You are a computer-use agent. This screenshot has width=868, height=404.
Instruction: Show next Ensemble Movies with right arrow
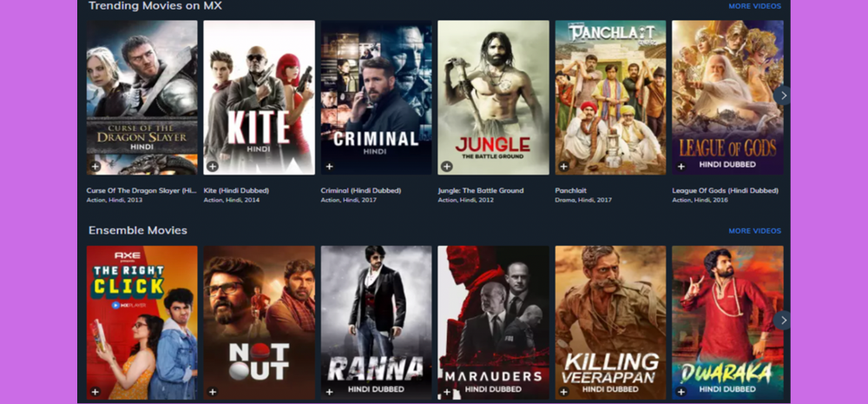click(x=782, y=321)
